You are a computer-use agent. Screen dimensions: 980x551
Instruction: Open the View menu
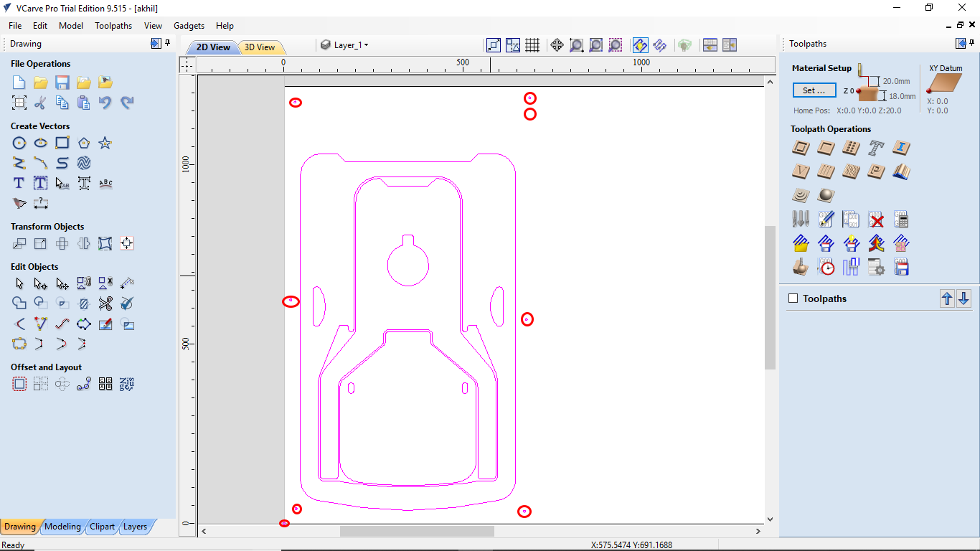pos(153,26)
